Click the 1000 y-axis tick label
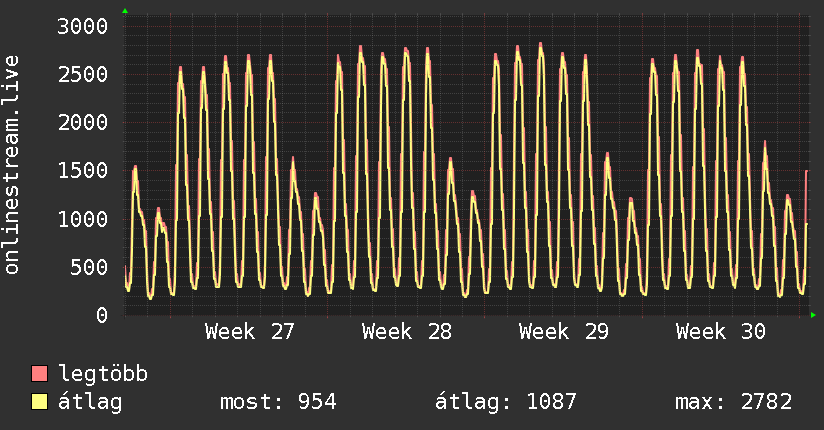 pyautogui.click(x=83, y=219)
